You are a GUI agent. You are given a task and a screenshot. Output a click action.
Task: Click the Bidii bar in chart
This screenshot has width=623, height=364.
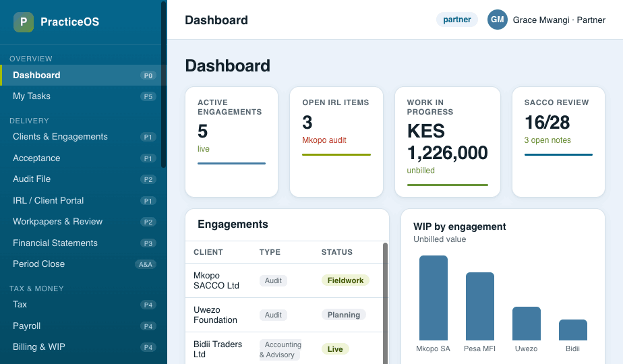[x=573, y=330]
